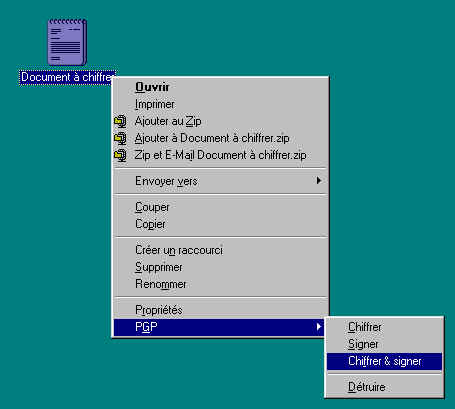Image resolution: width=455 pixels, height=409 pixels.
Task: Pick Zip et E-Mail Document à chiffrer.zip
Action: [x=220, y=155]
